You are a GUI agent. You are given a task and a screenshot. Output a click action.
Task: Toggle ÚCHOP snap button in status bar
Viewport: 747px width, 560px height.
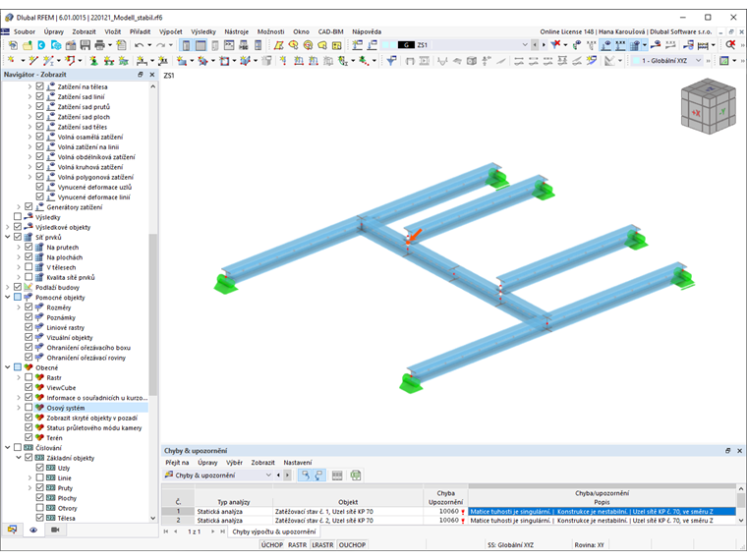pyautogui.click(x=272, y=544)
